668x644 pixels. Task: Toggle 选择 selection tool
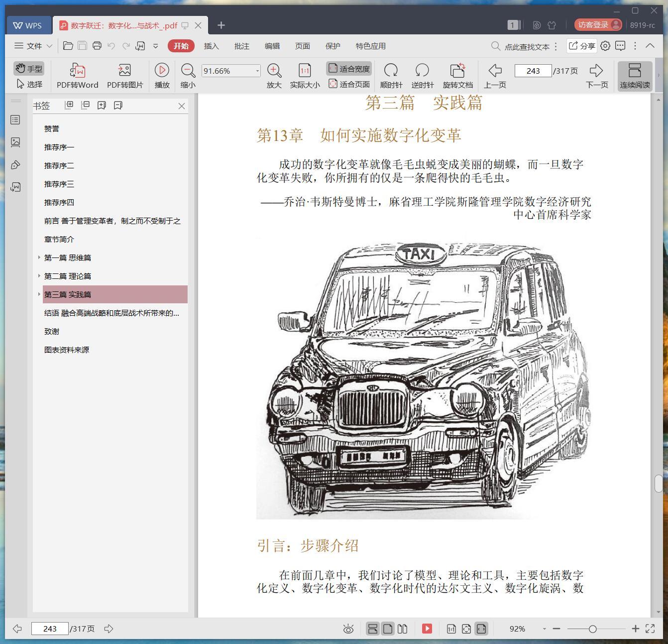(30, 84)
